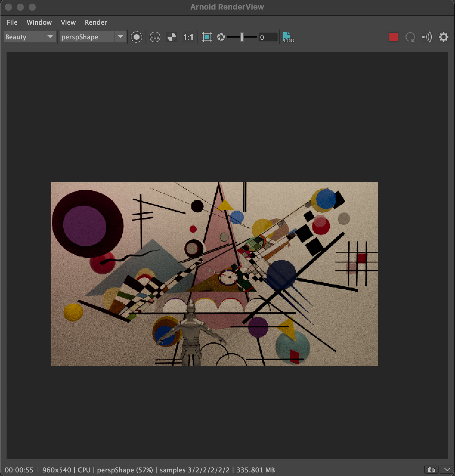Click the rendered image preview
Screen dimensions: 455x476
coord(215,273)
